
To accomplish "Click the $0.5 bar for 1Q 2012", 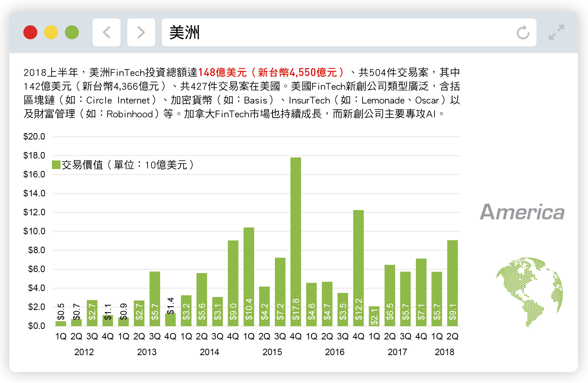I will click(x=61, y=323).
